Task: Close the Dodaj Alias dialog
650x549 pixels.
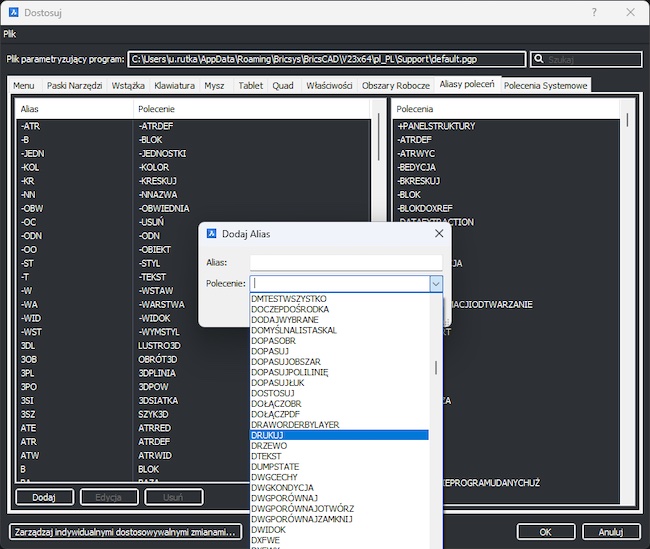Action: click(438, 233)
